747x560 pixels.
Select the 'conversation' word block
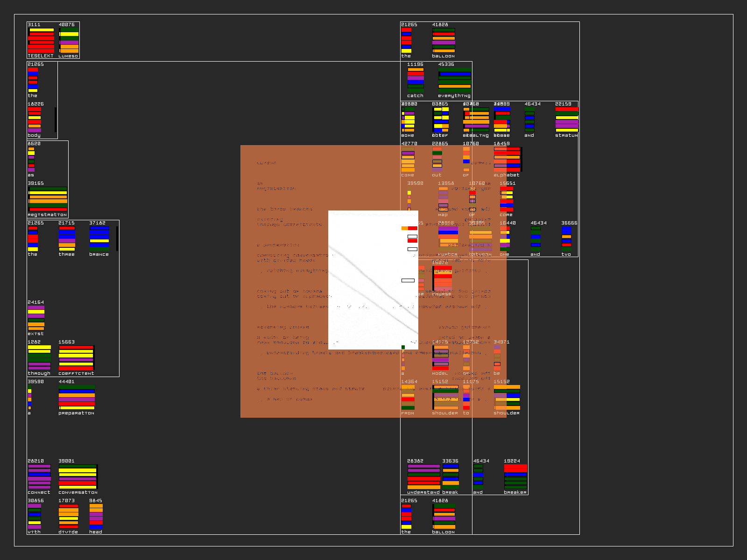pos(78,477)
